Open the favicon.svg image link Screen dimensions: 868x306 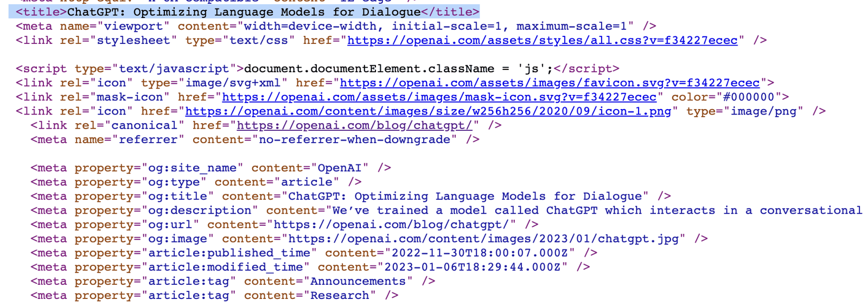click(550, 83)
